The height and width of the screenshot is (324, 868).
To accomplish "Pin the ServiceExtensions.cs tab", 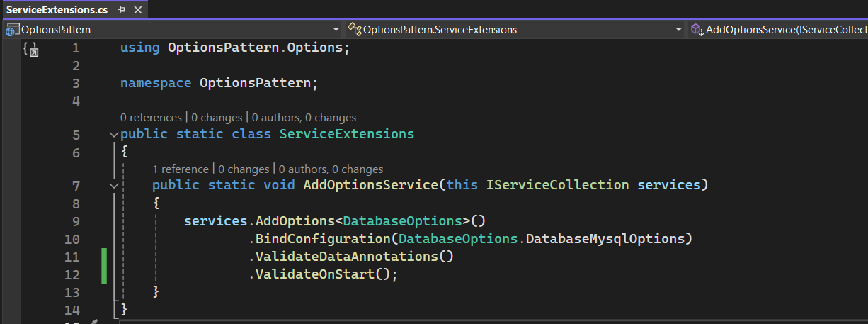I will pyautogui.click(x=122, y=10).
